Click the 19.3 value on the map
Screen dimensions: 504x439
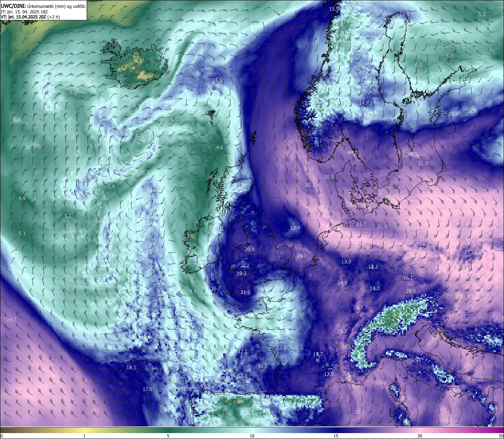[x=241, y=273]
